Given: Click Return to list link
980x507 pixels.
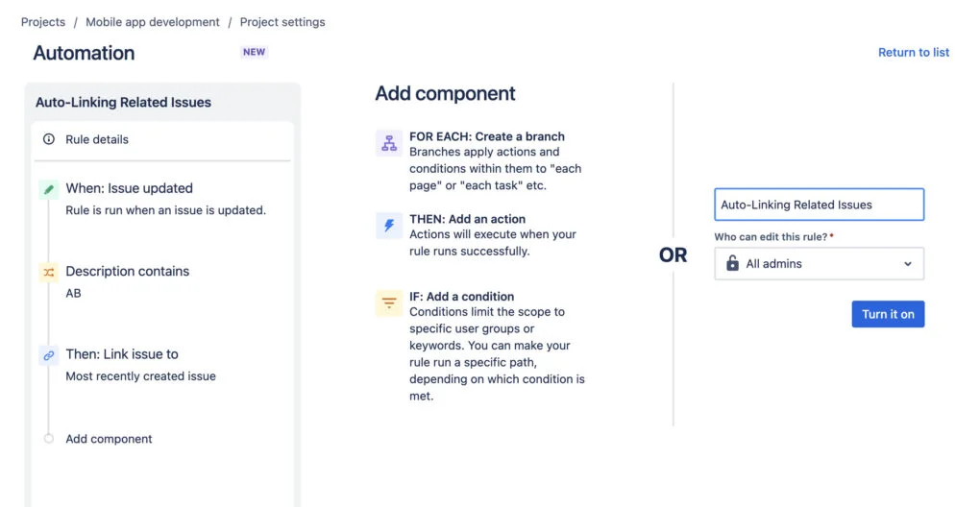Looking at the screenshot, I should click(x=914, y=53).
